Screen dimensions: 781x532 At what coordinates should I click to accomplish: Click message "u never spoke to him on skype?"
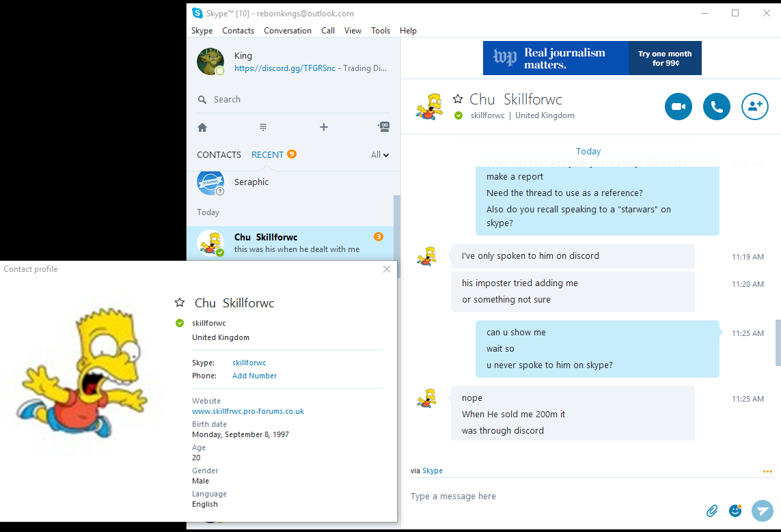coord(549,365)
